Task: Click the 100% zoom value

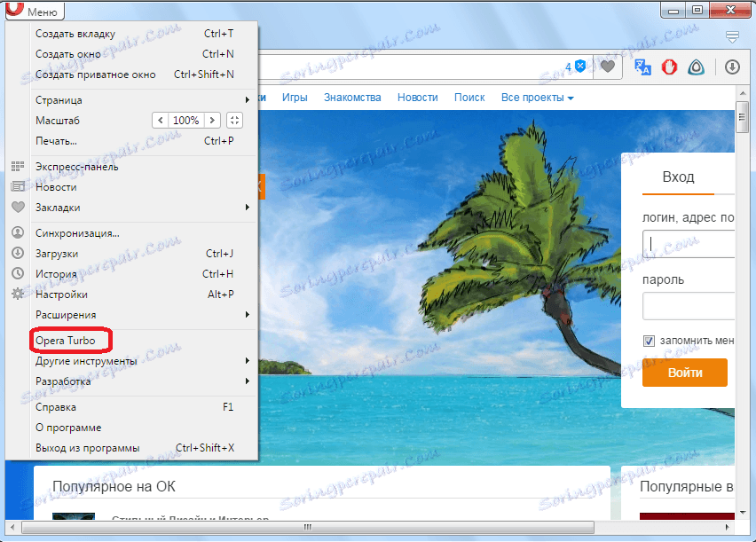Action: coord(186,120)
